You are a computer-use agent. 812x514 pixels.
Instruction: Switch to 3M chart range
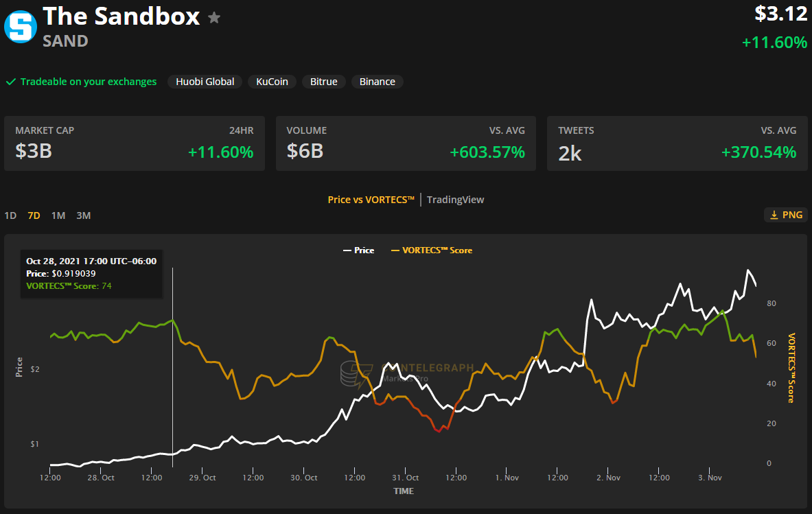(83, 215)
